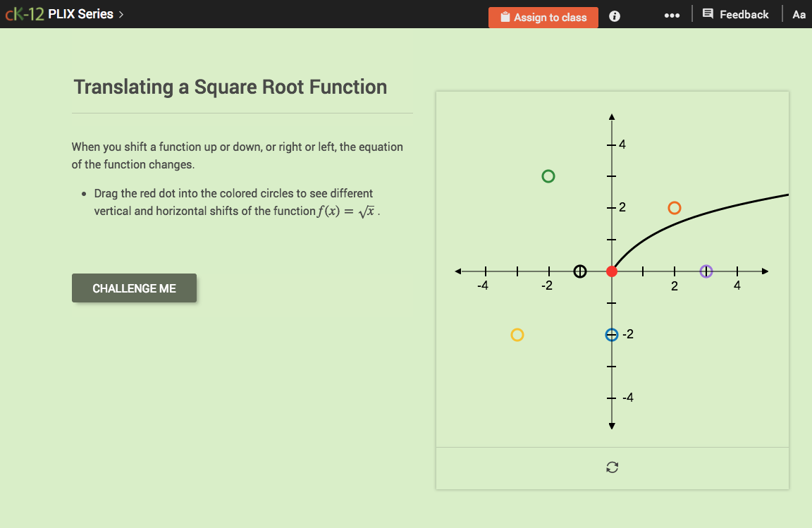Select the Feedback menu item
The width and height of the screenshot is (812, 528).
coord(744,14)
